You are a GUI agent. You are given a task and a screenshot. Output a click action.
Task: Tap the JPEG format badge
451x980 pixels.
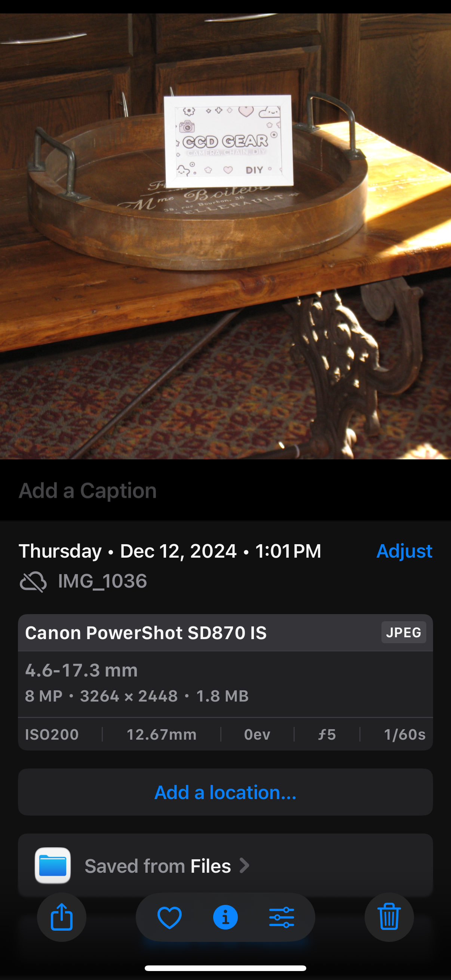[404, 632]
